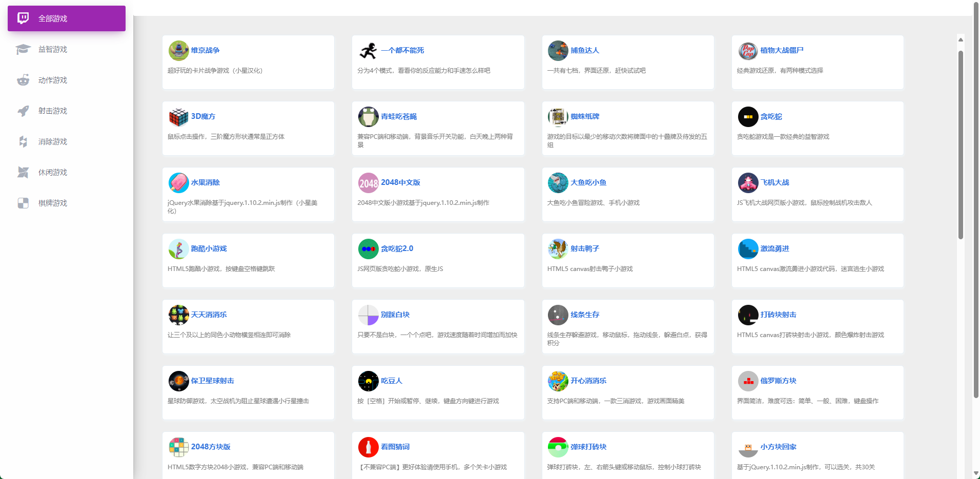Screen dimensions: 980x479
Task: Click the inner scrollbar up arrow
Action: (x=961, y=39)
